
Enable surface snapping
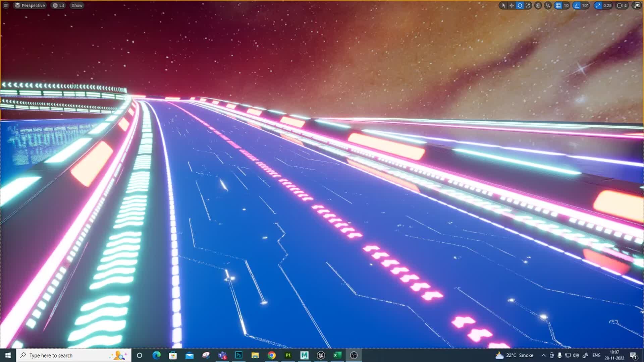pos(548,5)
